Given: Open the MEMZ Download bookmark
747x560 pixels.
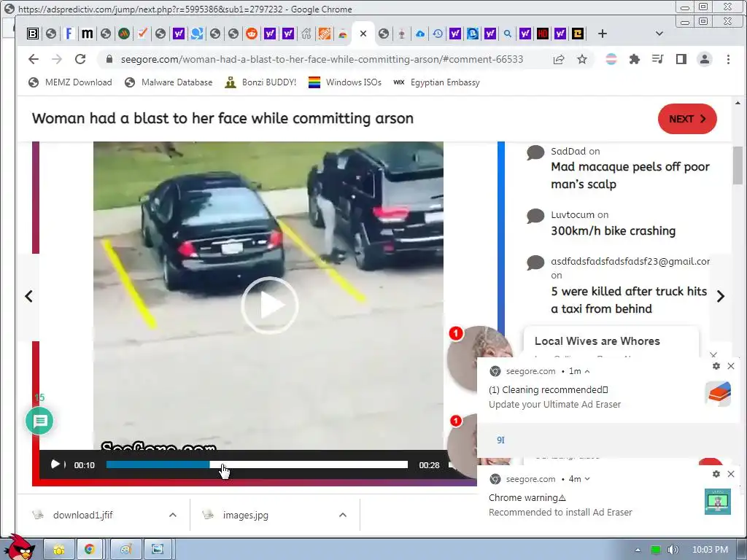Looking at the screenshot, I should 70,82.
